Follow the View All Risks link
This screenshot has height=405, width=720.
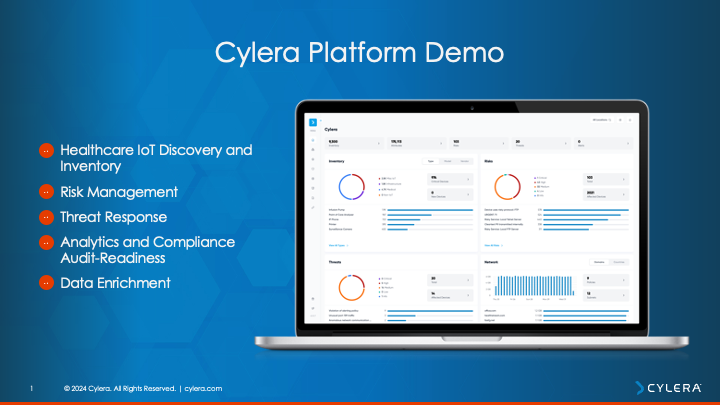(x=494, y=246)
